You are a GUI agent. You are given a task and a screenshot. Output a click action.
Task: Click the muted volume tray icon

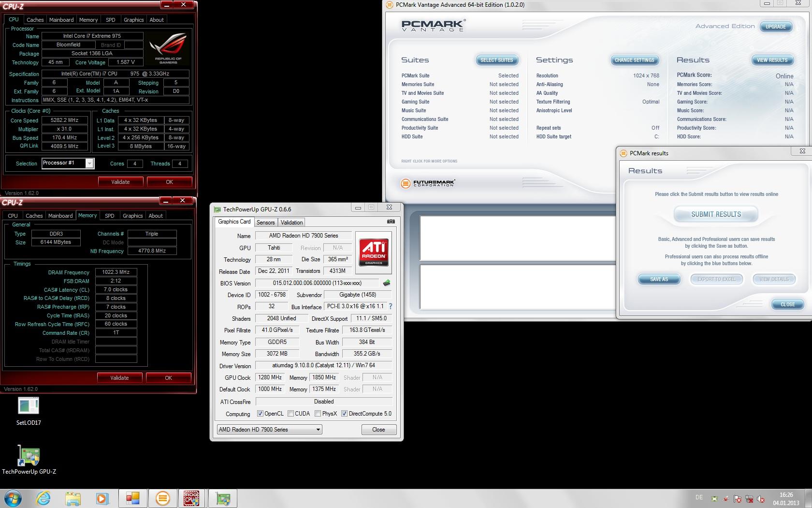[x=761, y=499]
